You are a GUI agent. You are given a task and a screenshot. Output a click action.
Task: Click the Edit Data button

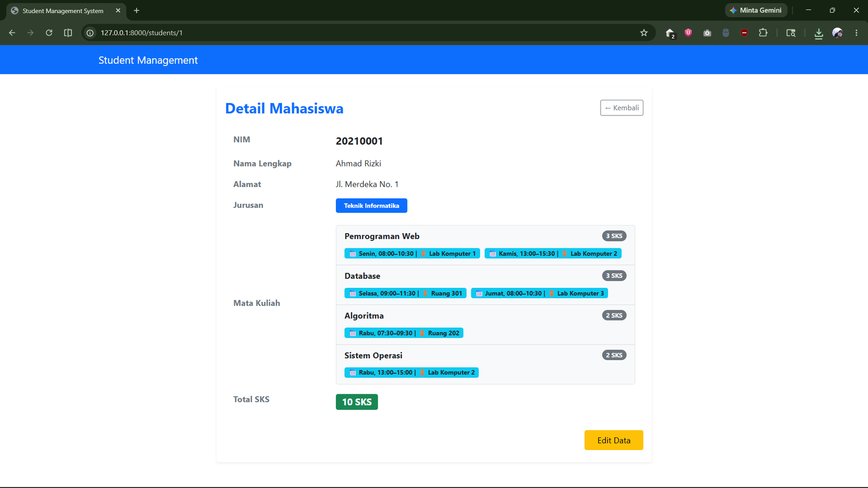click(614, 440)
